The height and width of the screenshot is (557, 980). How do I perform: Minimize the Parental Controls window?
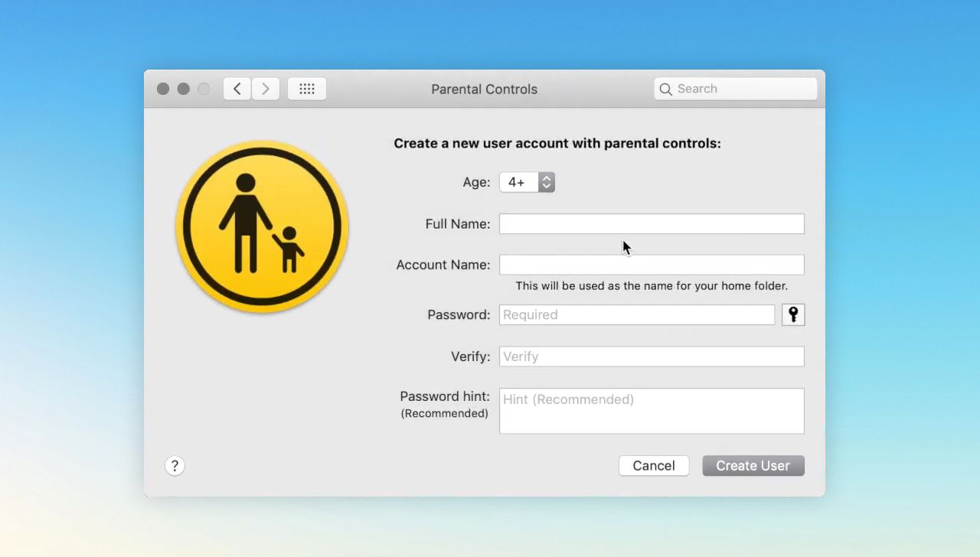click(184, 89)
